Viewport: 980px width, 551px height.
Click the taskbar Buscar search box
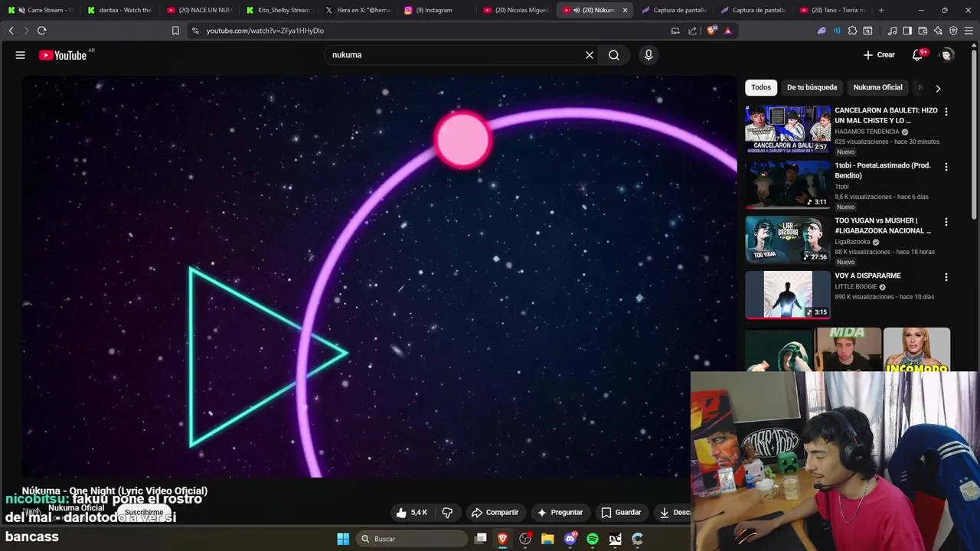(x=413, y=539)
